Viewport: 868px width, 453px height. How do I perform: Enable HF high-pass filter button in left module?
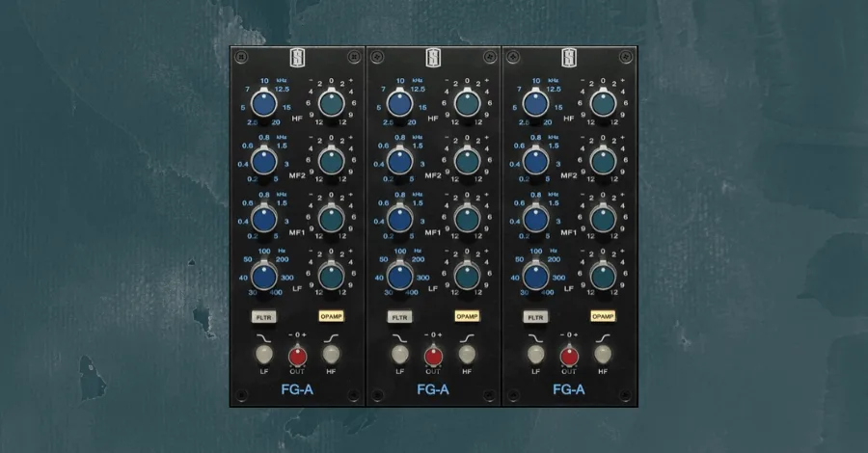(331, 354)
